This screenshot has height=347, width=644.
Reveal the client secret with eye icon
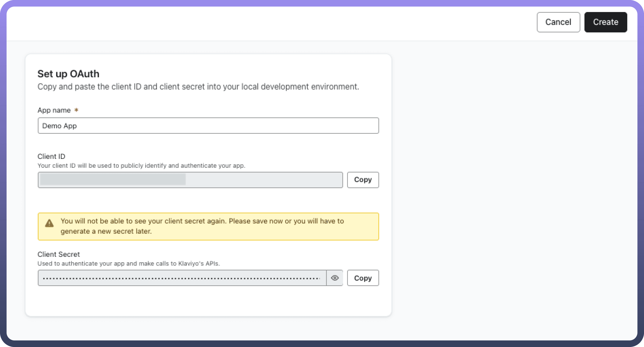tap(334, 278)
